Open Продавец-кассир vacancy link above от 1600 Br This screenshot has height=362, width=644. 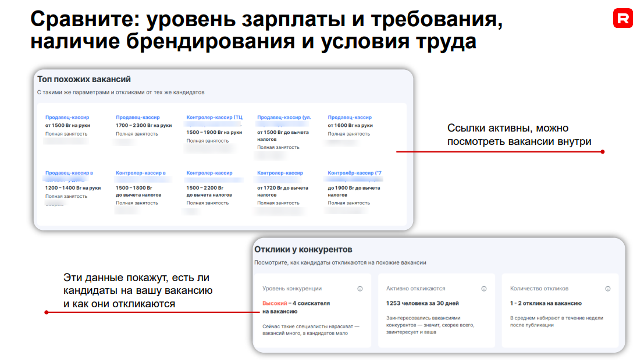pos(350,118)
